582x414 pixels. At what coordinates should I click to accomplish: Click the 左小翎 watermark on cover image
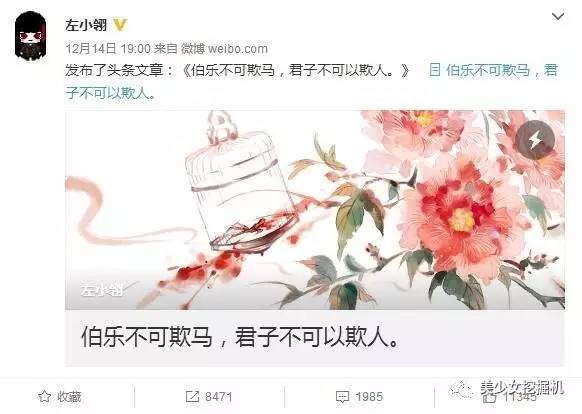click(101, 290)
